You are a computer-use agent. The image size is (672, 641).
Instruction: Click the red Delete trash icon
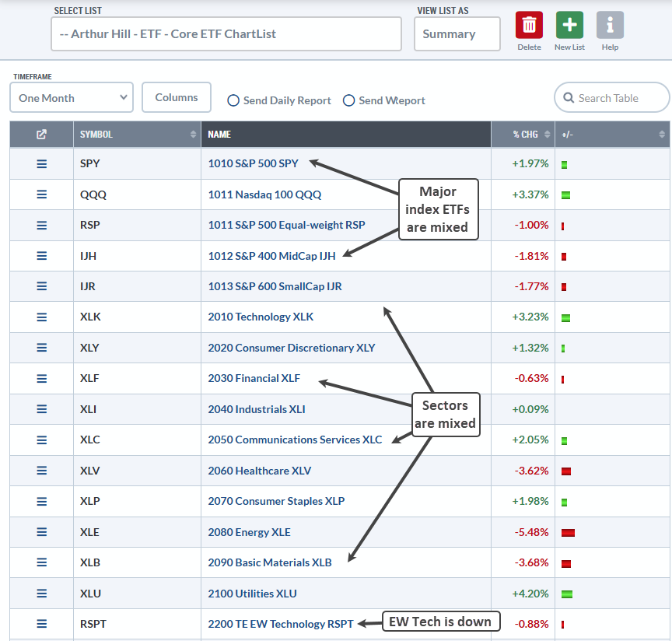tap(529, 25)
